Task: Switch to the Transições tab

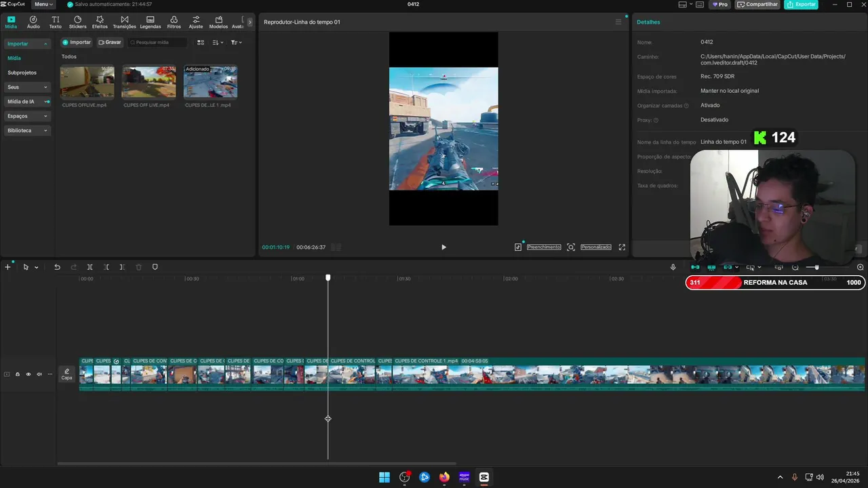Action: [x=124, y=22]
